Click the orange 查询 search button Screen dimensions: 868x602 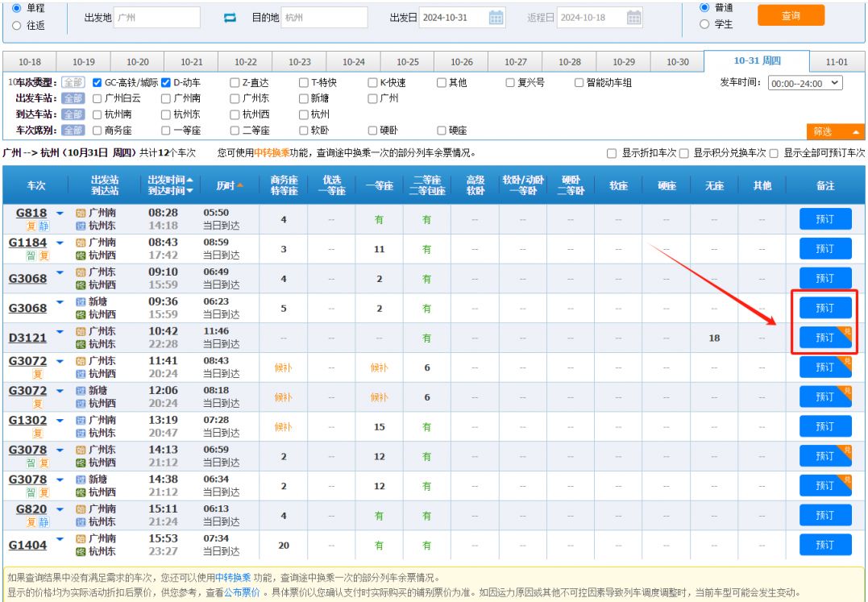pyautogui.click(x=791, y=15)
